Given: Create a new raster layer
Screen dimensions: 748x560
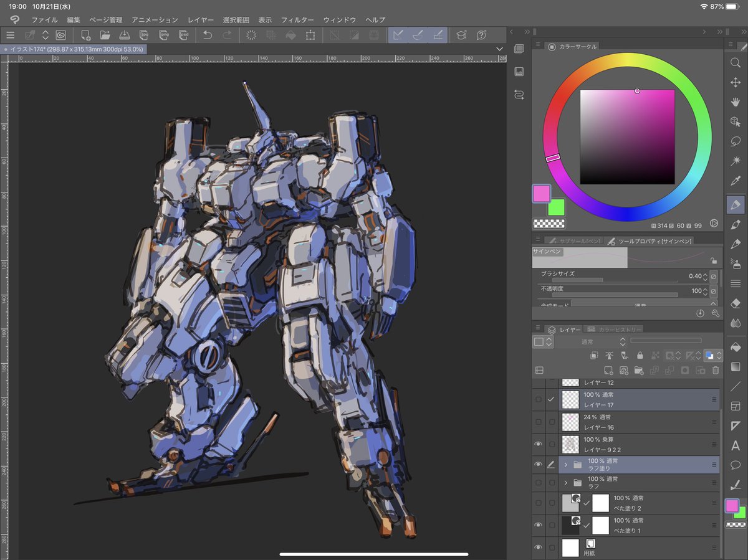Looking at the screenshot, I should pyautogui.click(x=608, y=370).
